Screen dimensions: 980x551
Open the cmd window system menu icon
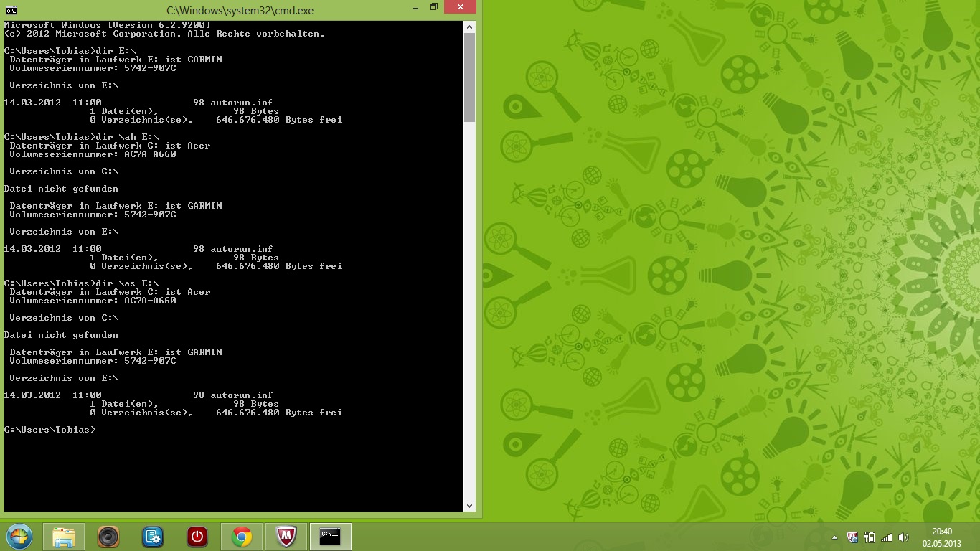[x=11, y=10]
